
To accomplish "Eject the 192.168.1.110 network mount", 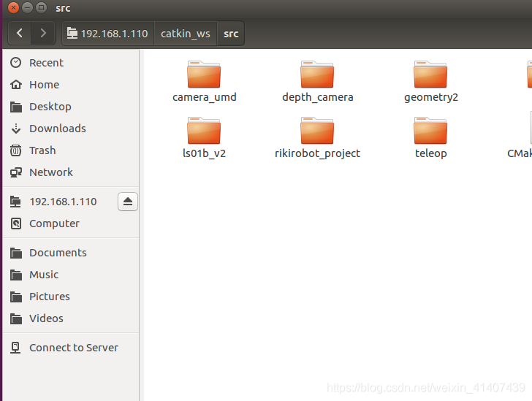I will (x=128, y=202).
